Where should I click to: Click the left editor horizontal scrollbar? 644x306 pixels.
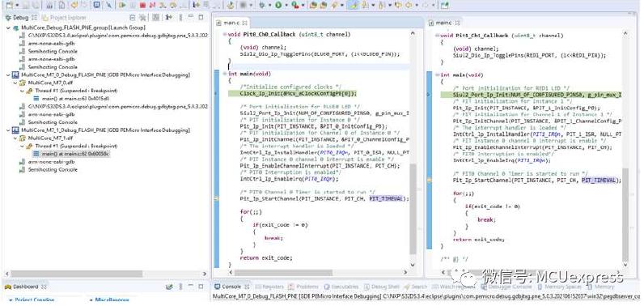(283, 272)
